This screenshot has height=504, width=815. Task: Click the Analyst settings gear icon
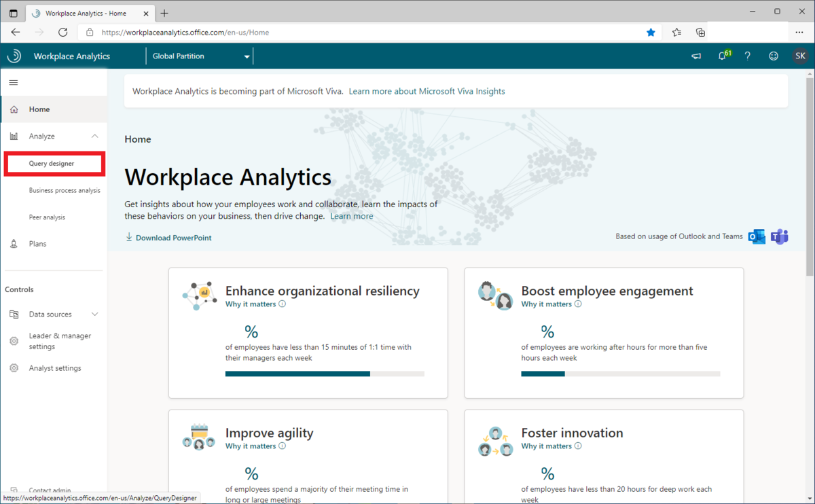[14, 368]
